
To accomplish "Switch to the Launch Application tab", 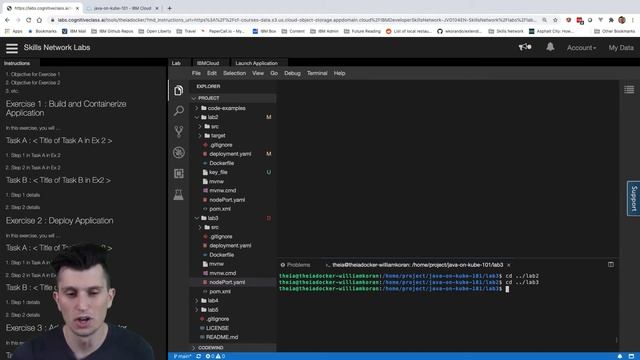I will (x=256, y=63).
